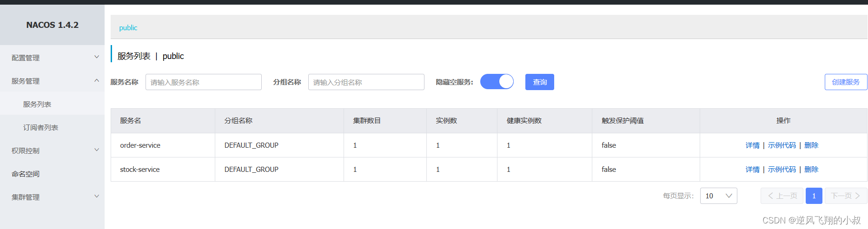Delete stock-service using 删除 link
868x229 pixels.
(811, 170)
